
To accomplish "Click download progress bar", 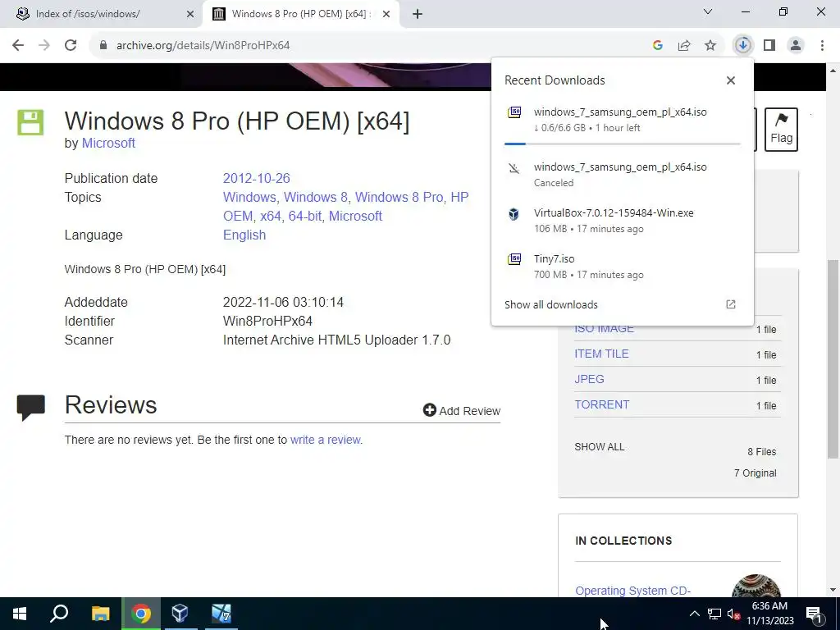I will click(x=622, y=144).
